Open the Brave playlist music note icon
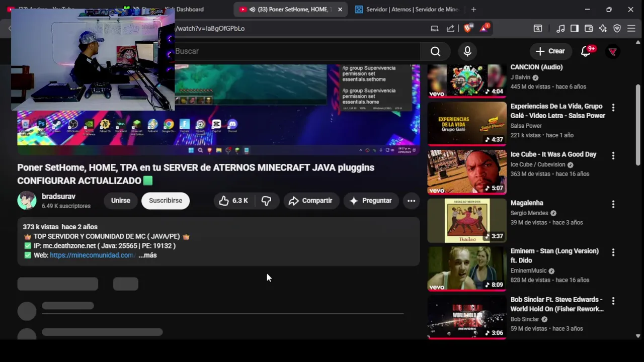 (560, 29)
